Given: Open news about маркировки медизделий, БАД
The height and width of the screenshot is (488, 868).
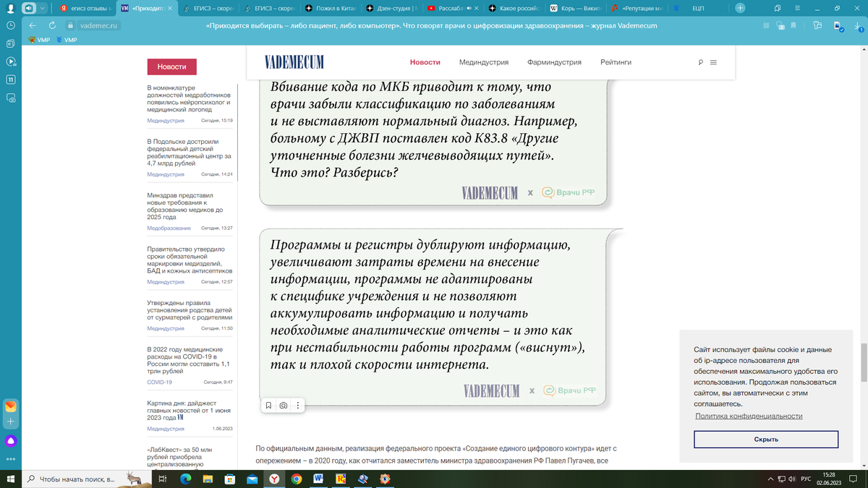Looking at the screenshot, I should coord(190,260).
